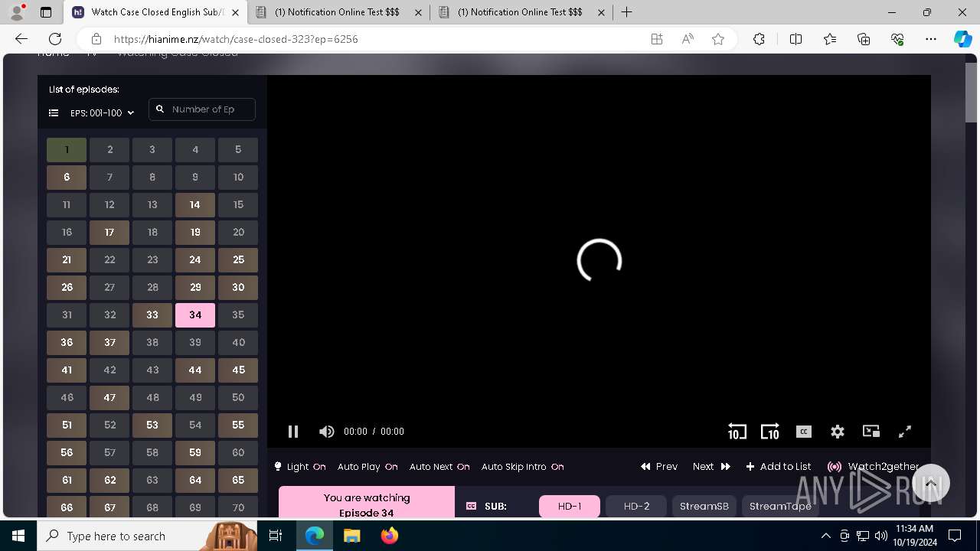Switch to second Notification Online Test tab
This screenshot has width=980, height=551.
tap(521, 12)
